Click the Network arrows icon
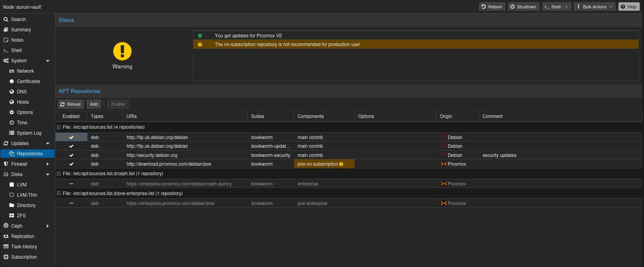 [12, 71]
